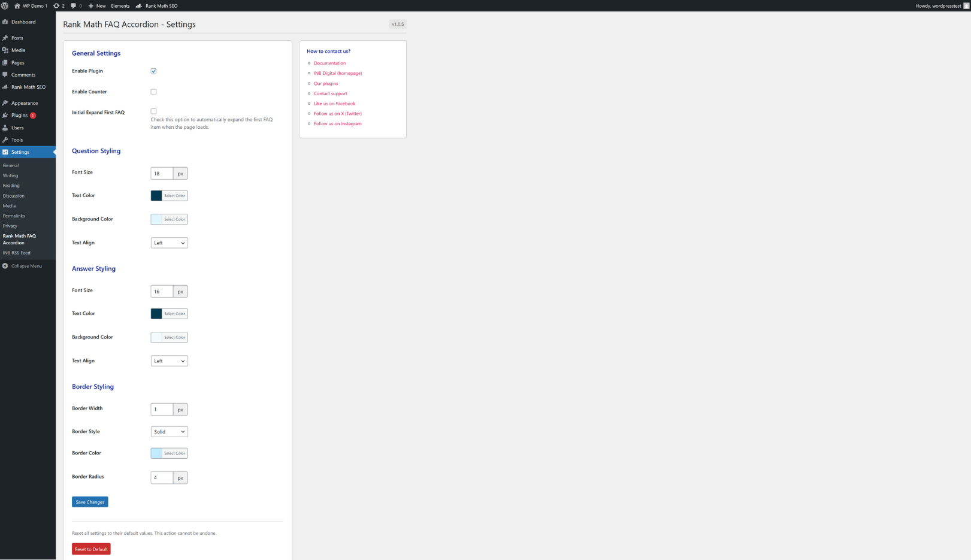971x560 pixels.
Task: Click the Posts pin icon in sidebar
Action: click(x=5, y=38)
